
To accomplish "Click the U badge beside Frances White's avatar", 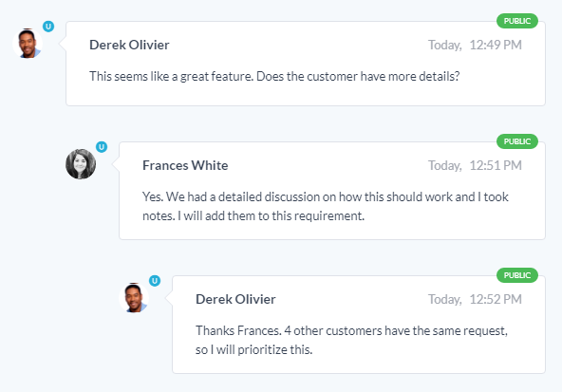I will coord(102,147).
